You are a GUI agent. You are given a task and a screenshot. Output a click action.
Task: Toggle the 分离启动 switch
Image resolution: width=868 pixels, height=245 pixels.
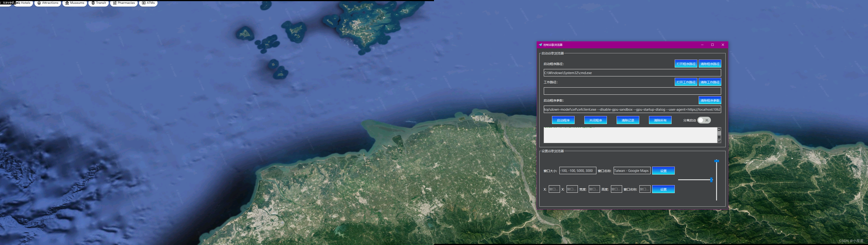[704, 120]
